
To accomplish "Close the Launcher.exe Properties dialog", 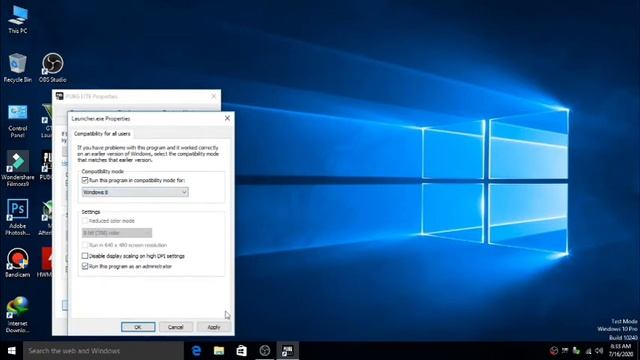I will coord(227,118).
